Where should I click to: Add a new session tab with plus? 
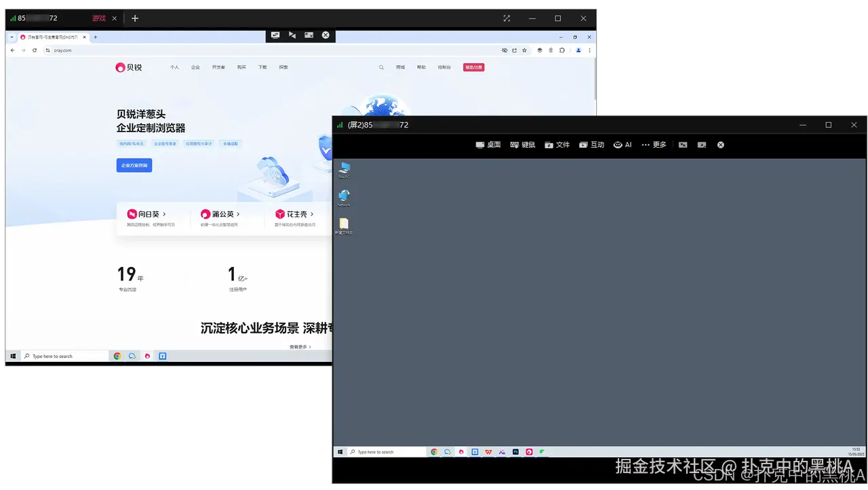tap(135, 18)
